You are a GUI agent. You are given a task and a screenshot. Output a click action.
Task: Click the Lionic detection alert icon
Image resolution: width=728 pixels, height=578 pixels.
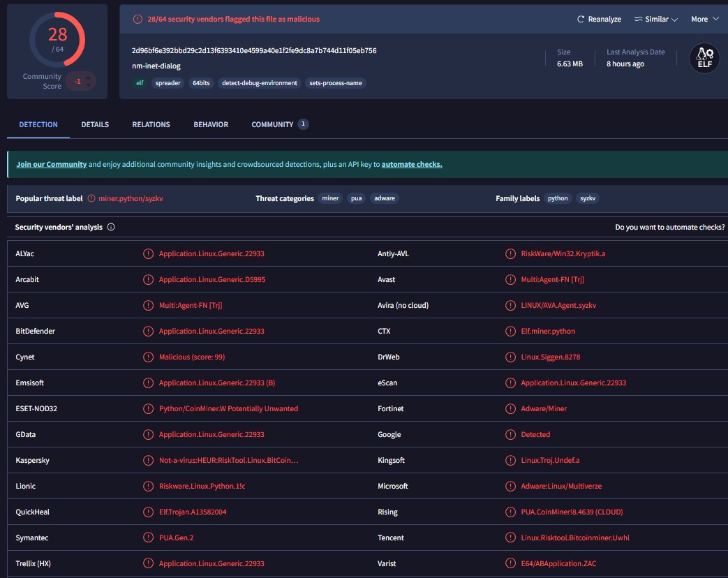pos(148,486)
